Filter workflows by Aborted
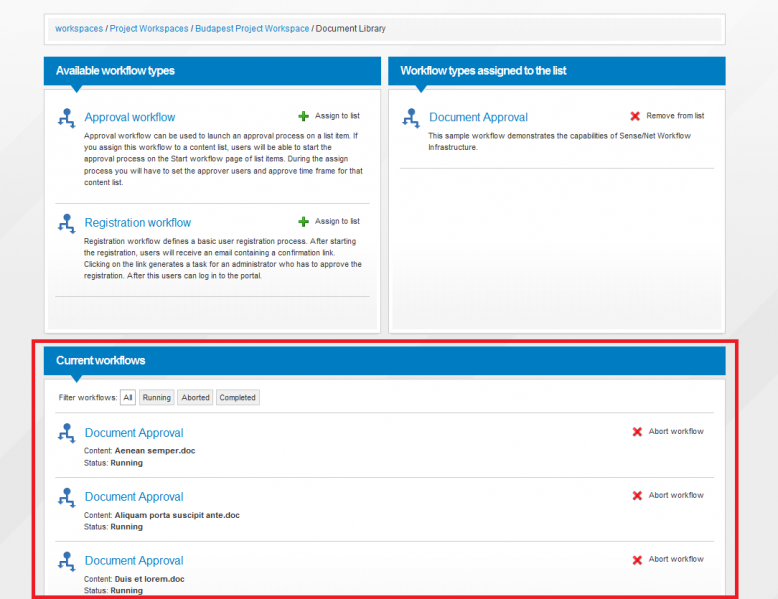778x599 pixels. (195, 398)
